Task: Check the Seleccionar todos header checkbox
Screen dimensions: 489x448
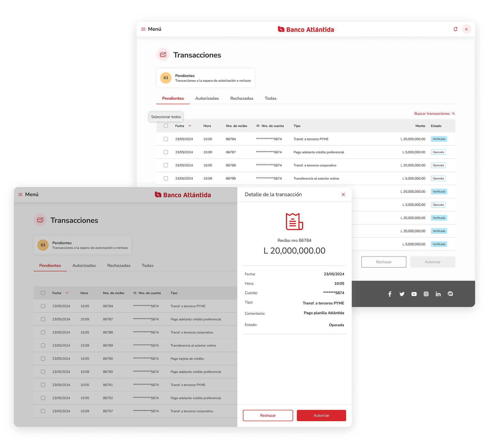Action: click(166, 126)
